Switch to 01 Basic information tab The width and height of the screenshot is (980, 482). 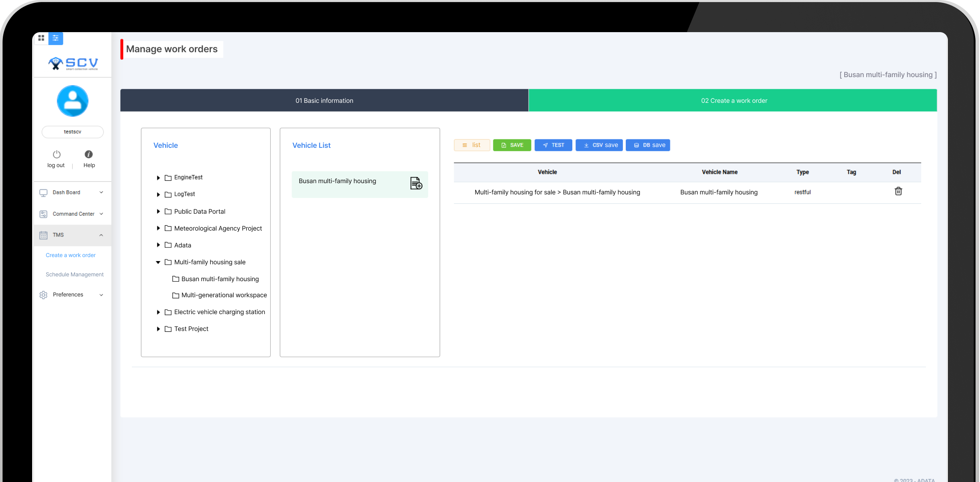pos(325,100)
